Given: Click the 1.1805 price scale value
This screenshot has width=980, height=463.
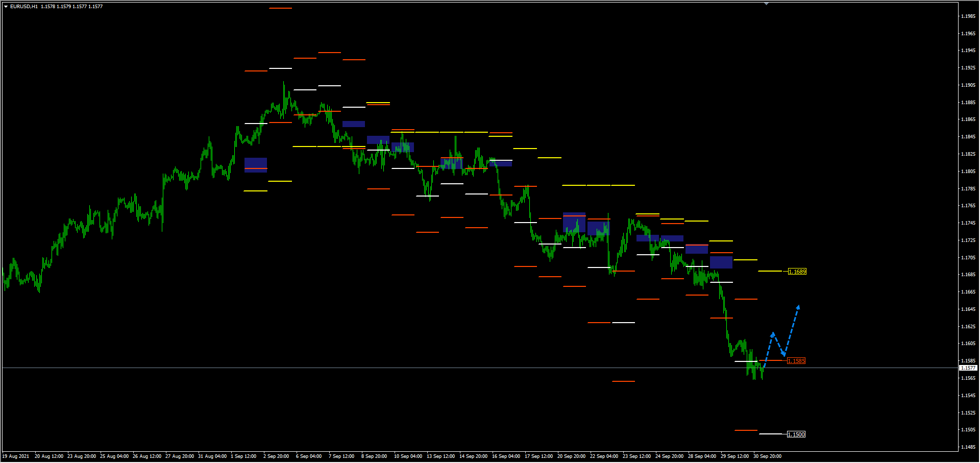Looking at the screenshot, I should 968,172.
